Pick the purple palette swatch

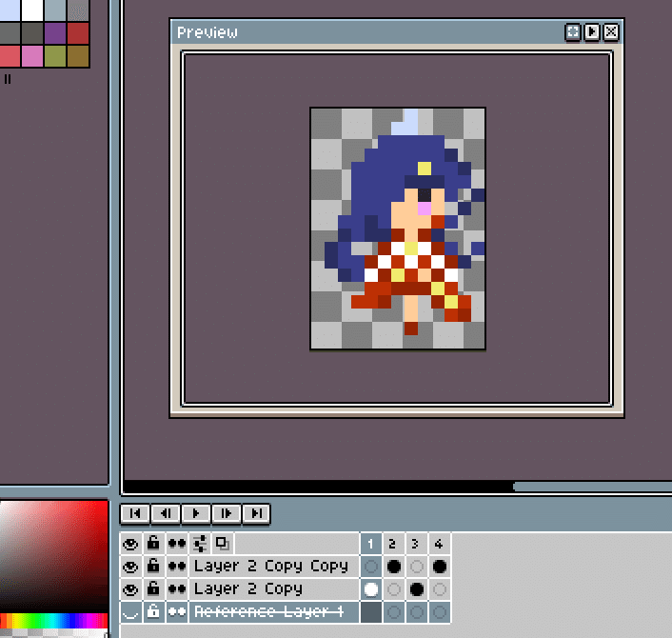coord(55,33)
